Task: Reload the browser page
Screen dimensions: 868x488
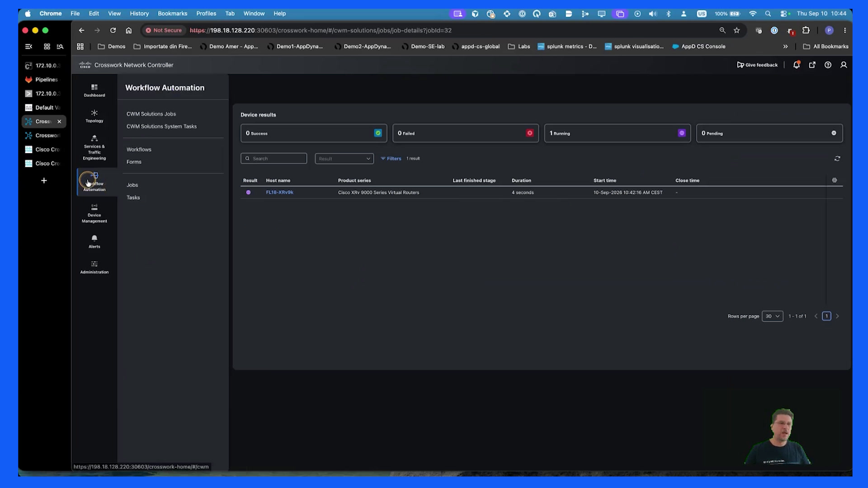Action: 113,30
